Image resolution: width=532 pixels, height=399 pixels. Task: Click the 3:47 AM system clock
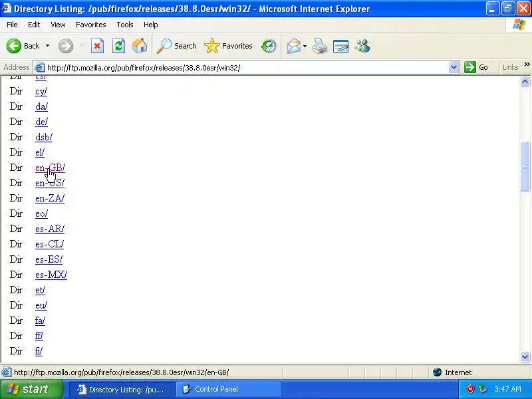[x=507, y=389]
